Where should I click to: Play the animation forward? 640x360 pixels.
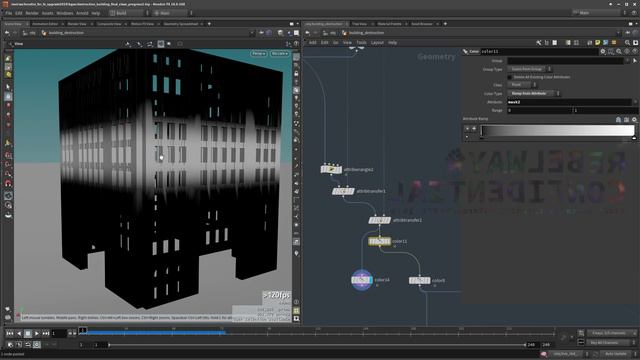[37, 333]
